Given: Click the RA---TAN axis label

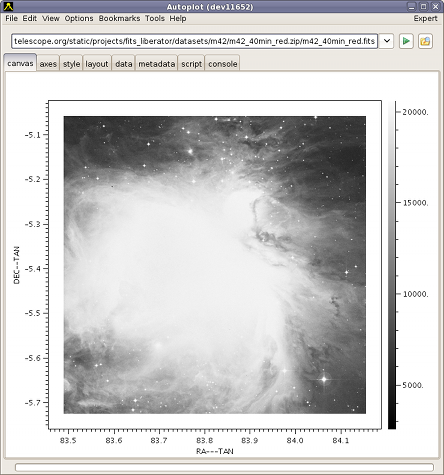Looking at the screenshot, I should tap(215, 451).
